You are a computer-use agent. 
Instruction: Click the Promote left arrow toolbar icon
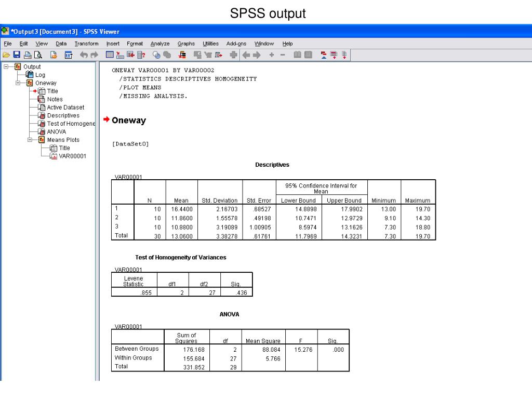point(246,55)
